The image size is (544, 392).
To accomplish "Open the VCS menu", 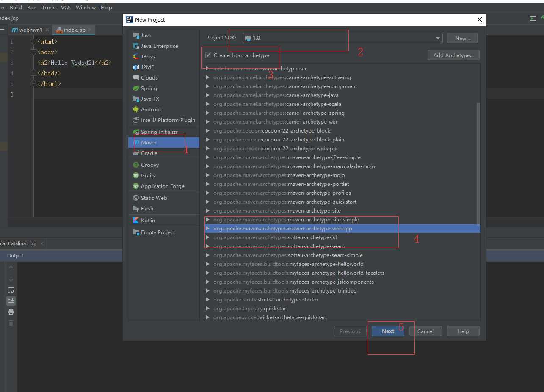I will pyautogui.click(x=66, y=8).
